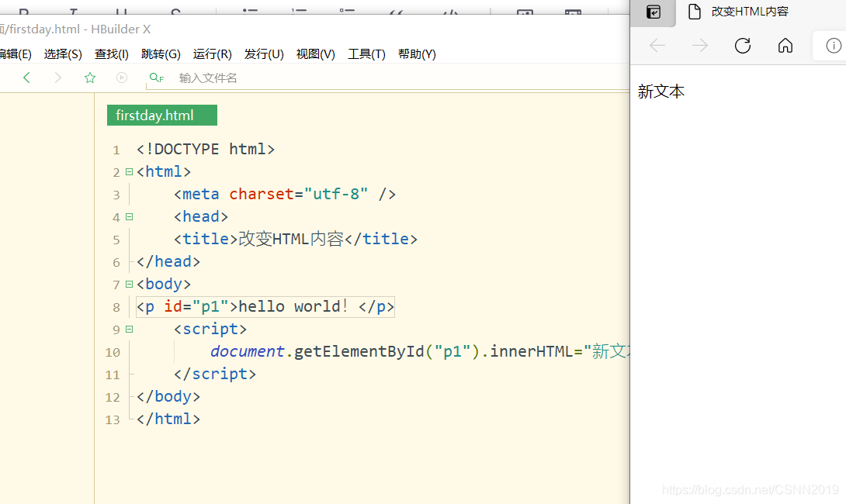This screenshot has height=504, width=846.
Task: Collapse the html tag fold on line 2
Action: (130, 172)
